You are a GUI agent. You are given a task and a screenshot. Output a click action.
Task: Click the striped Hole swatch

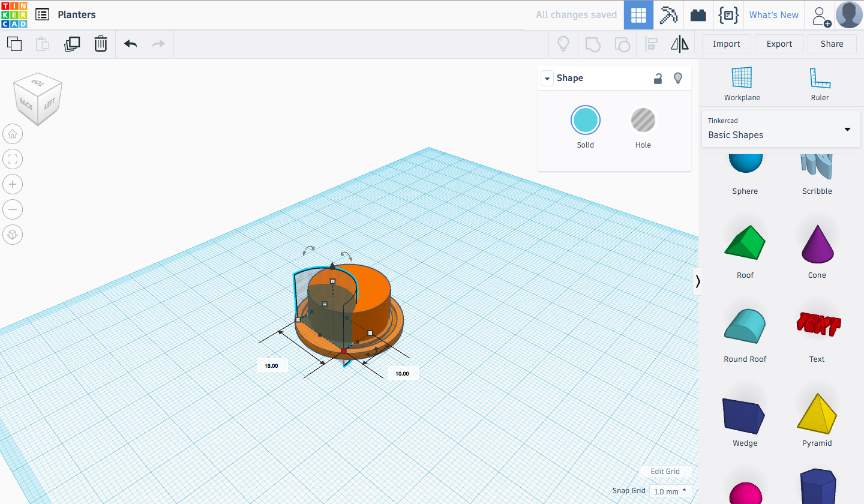click(x=643, y=121)
